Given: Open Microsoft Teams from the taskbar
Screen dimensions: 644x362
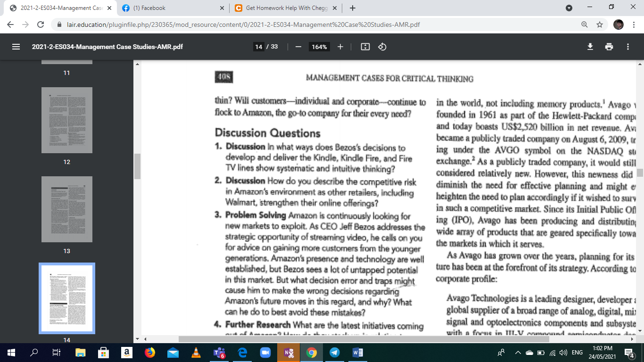Looking at the screenshot, I should click(x=219, y=353).
